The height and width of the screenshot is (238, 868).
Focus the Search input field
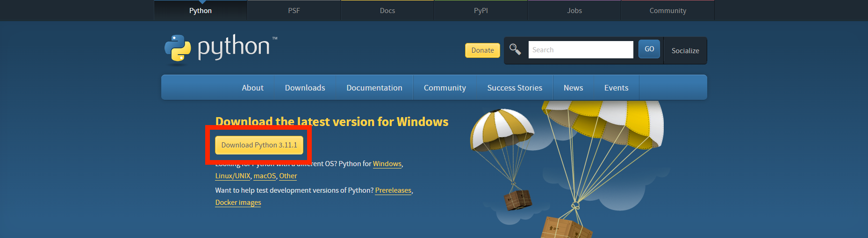pos(581,49)
